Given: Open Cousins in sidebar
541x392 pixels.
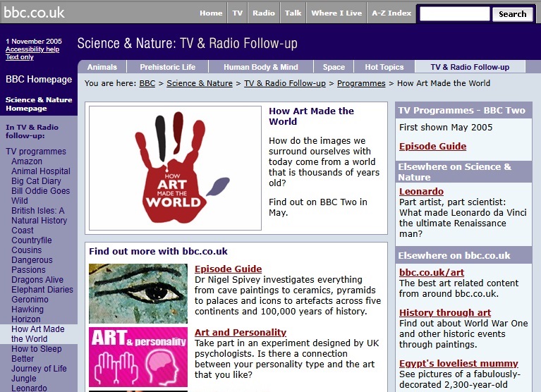Looking at the screenshot, I should tap(27, 250).
